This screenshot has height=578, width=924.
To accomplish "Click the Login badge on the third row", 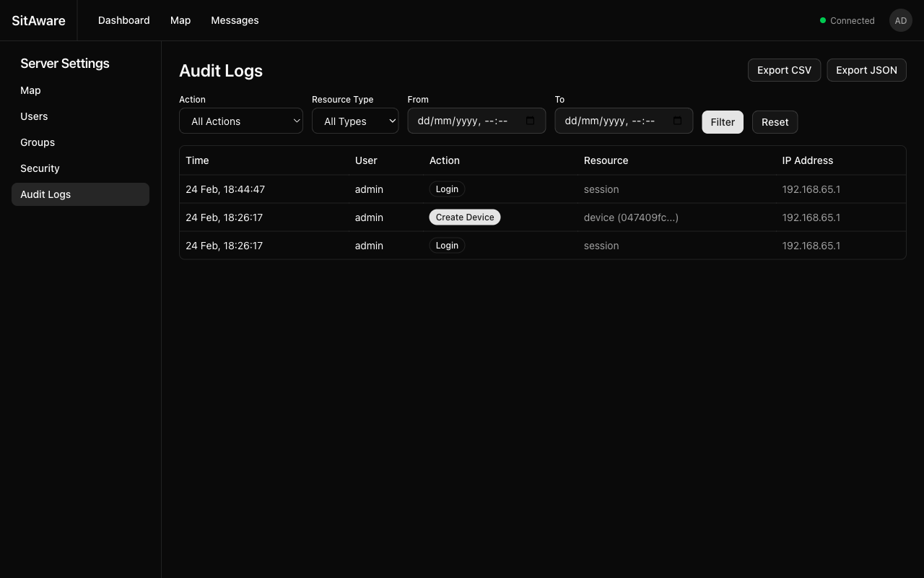I will point(447,245).
